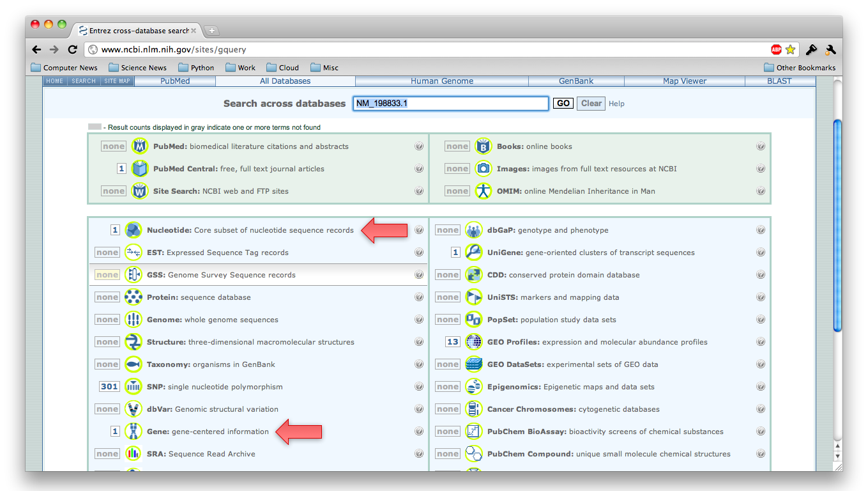This screenshot has height=491, width=868.
Task: Open the Gene result count 1
Action: coord(115,432)
